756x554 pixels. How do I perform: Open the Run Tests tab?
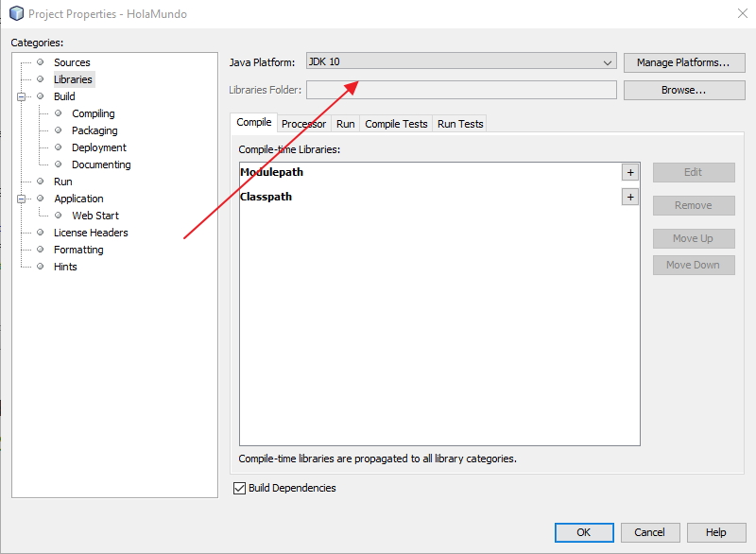(x=460, y=124)
